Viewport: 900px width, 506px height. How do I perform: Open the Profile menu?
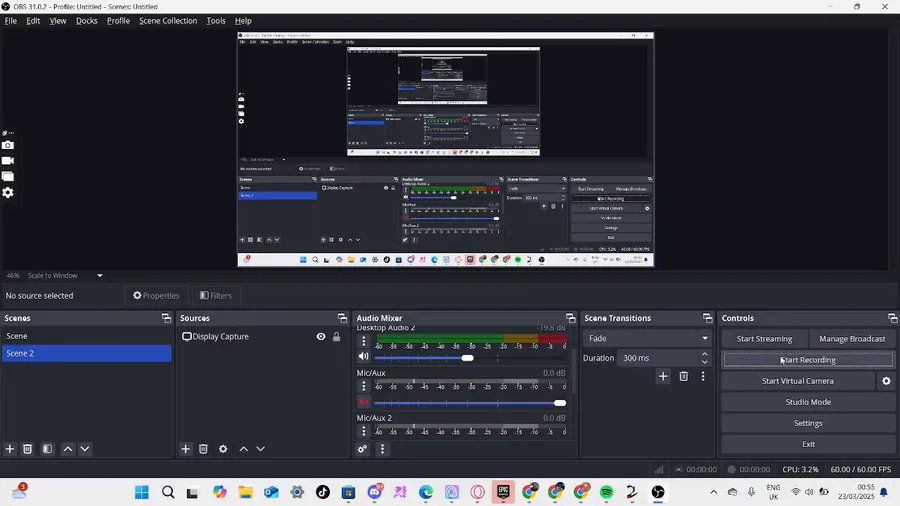point(118,21)
